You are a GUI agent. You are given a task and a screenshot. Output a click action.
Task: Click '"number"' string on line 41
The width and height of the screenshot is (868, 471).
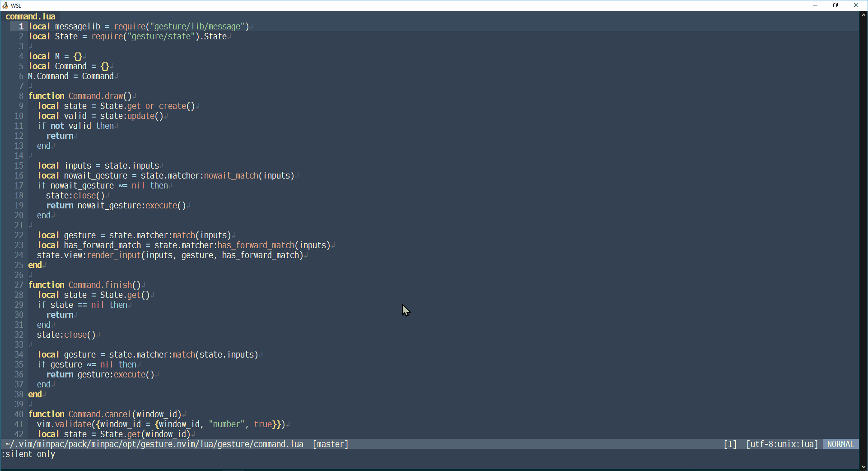227,424
